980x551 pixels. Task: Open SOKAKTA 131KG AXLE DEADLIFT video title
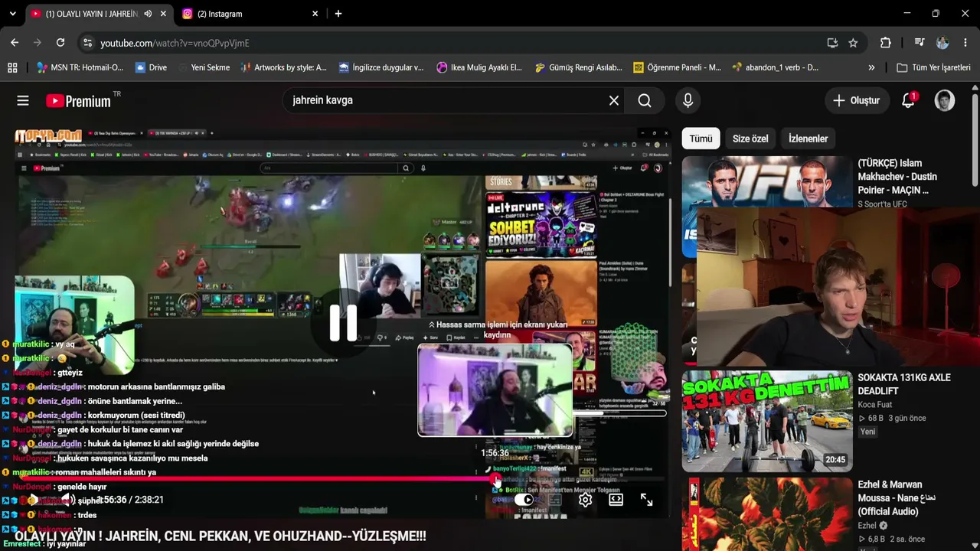(904, 385)
